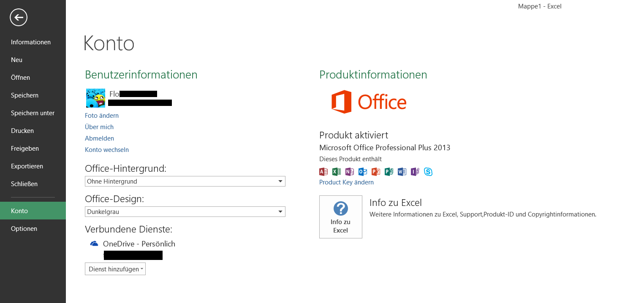The image size is (644, 303).
Task: Click the Microsoft Office Professional Plus 2013 text
Action: pyautogui.click(x=385, y=148)
